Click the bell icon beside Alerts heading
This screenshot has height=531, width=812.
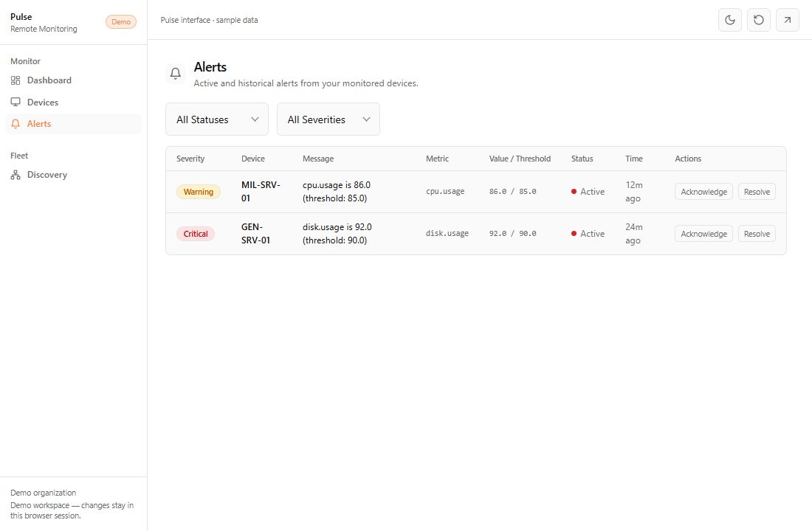[176, 73]
